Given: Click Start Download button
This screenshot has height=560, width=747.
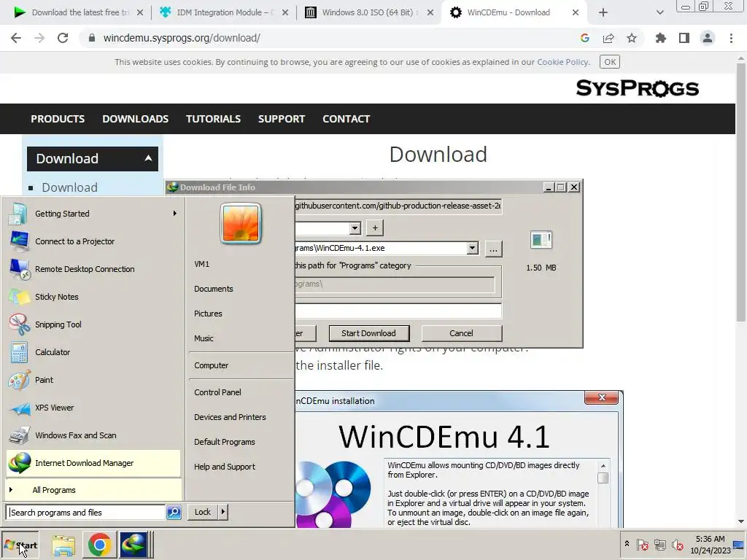Looking at the screenshot, I should [368, 333].
